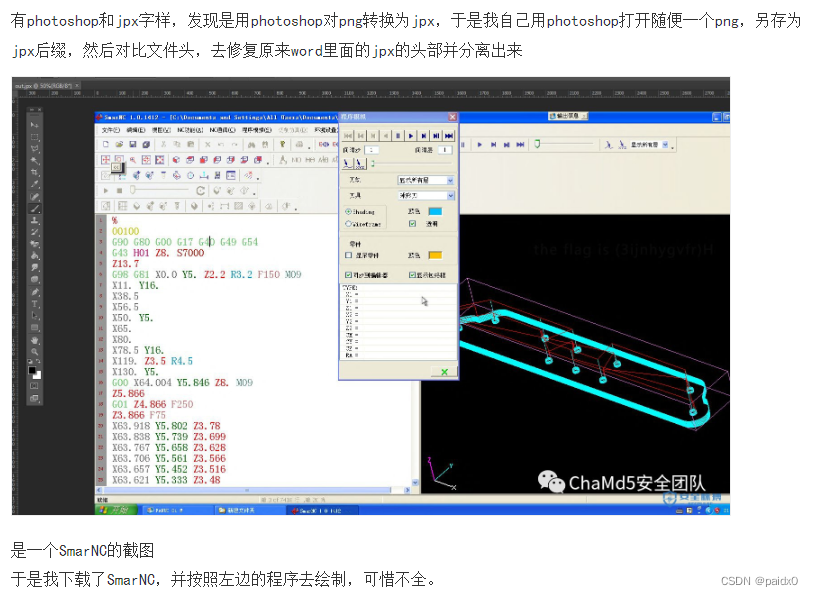Toggle the 透明 transparency checkbox

click(x=413, y=224)
